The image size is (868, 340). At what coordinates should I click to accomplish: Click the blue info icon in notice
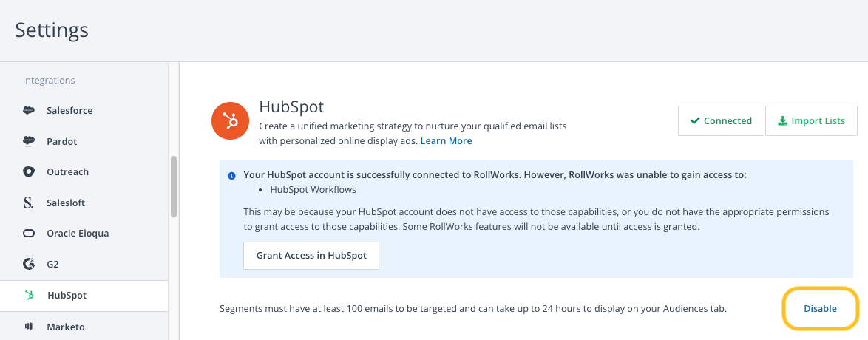pyautogui.click(x=232, y=175)
